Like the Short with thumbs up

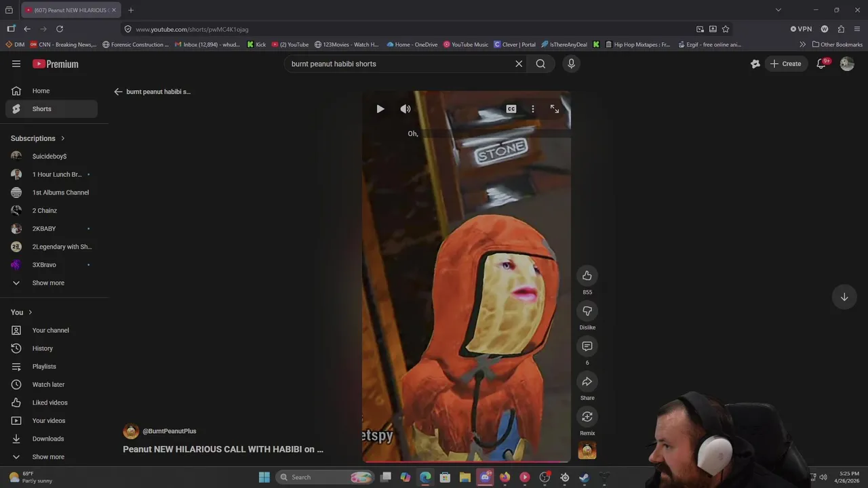[587, 276]
